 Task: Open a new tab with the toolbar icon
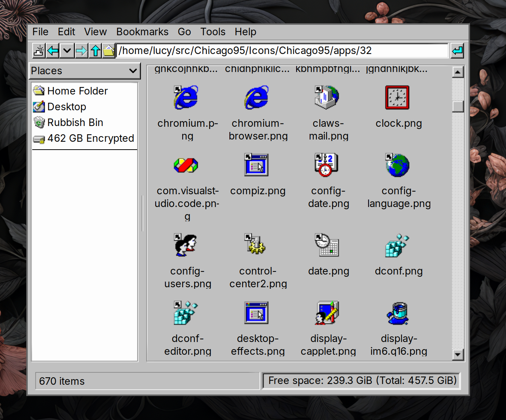click(39, 51)
